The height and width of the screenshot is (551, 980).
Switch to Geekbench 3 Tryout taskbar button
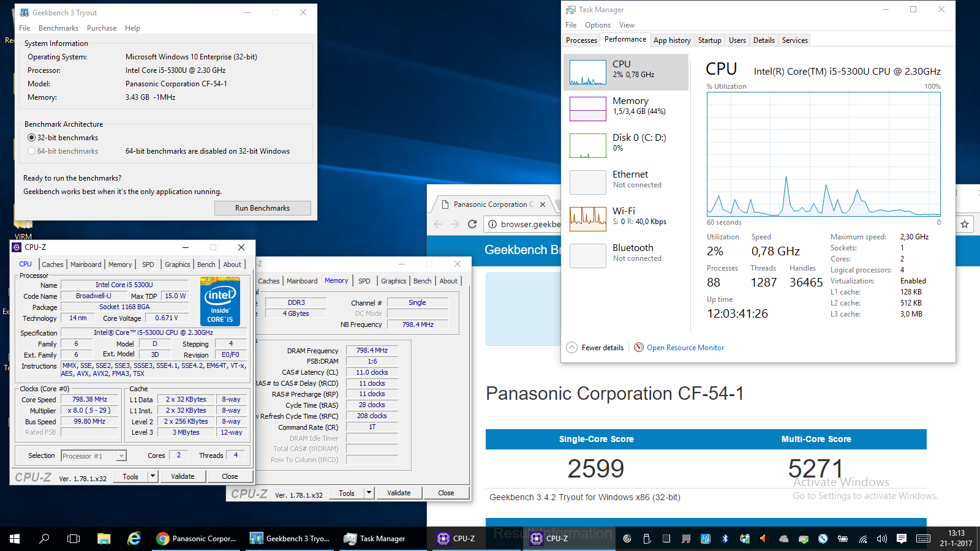click(x=290, y=539)
